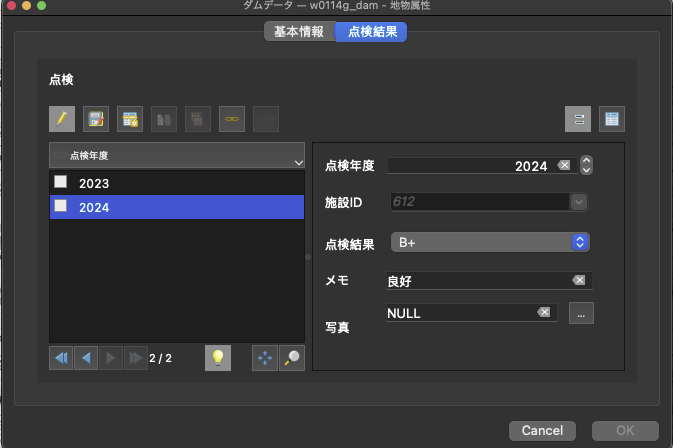Save child layer edits icon

pos(96,119)
